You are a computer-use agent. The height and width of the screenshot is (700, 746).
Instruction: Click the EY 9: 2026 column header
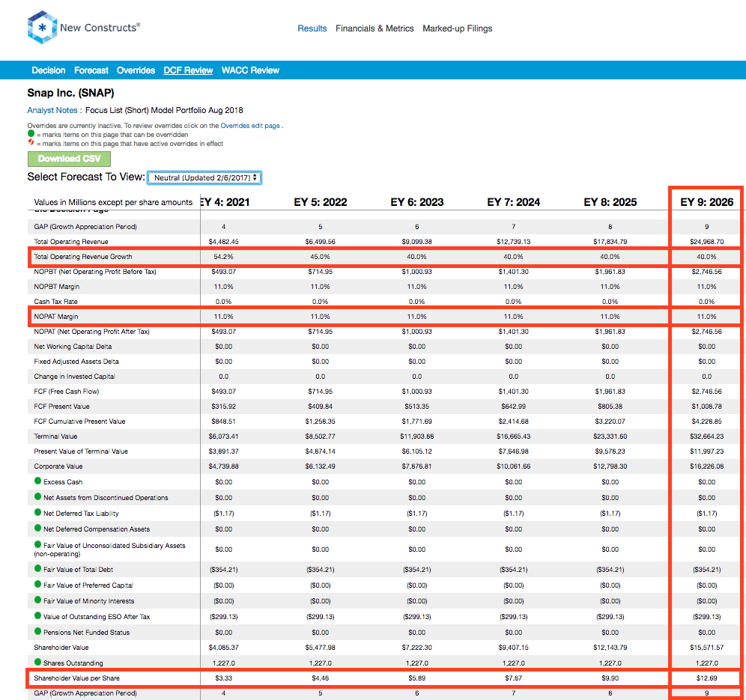click(x=706, y=202)
